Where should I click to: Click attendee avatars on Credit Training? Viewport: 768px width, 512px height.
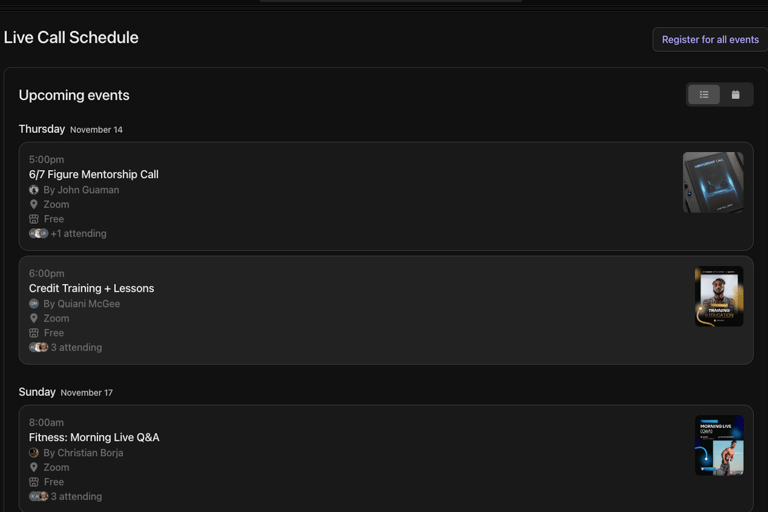[38, 347]
